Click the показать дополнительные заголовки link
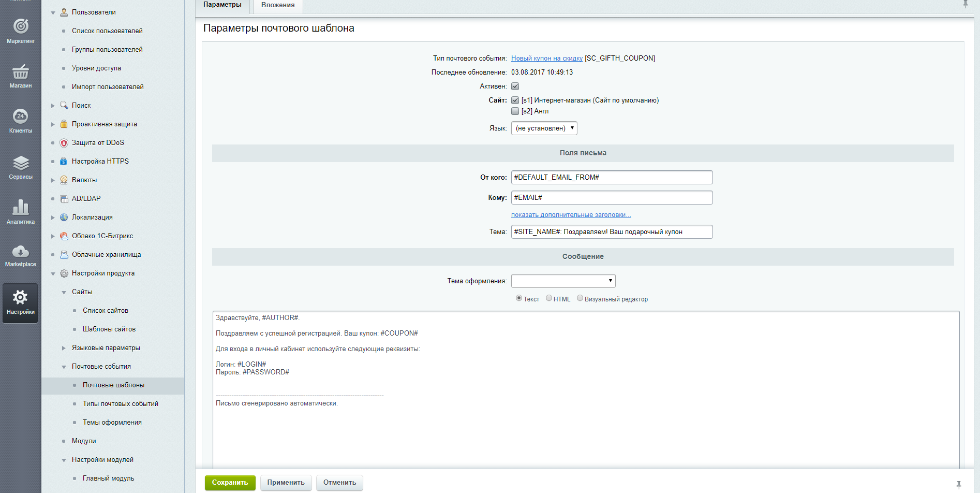This screenshot has height=493, width=980. pos(571,215)
